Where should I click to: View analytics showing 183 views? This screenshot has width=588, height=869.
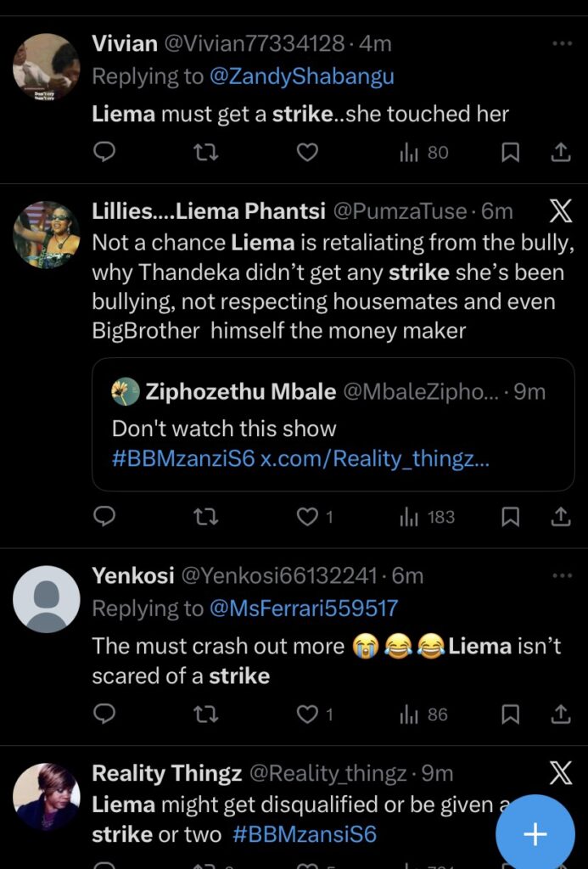(427, 517)
